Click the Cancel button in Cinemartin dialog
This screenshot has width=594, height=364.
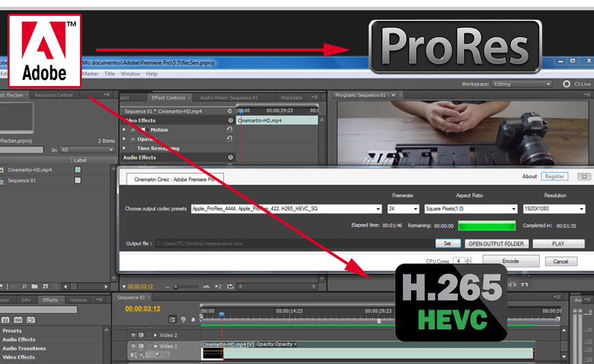561,262
